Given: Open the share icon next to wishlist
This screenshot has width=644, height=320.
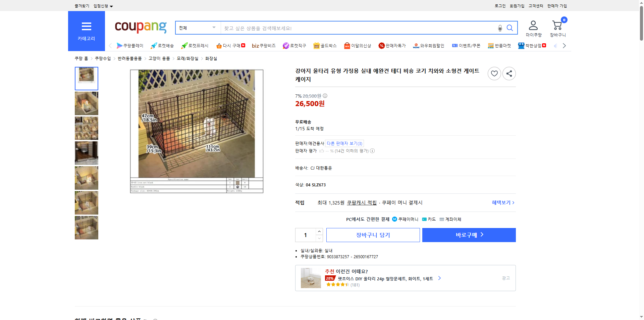Looking at the screenshot, I should coord(509,73).
